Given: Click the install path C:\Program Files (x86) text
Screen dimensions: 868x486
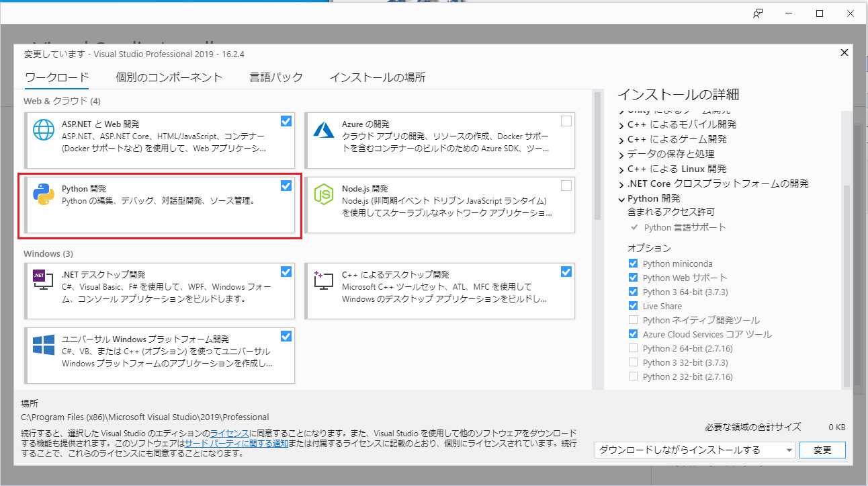Looking at the screenshot, I should (145, 417).
